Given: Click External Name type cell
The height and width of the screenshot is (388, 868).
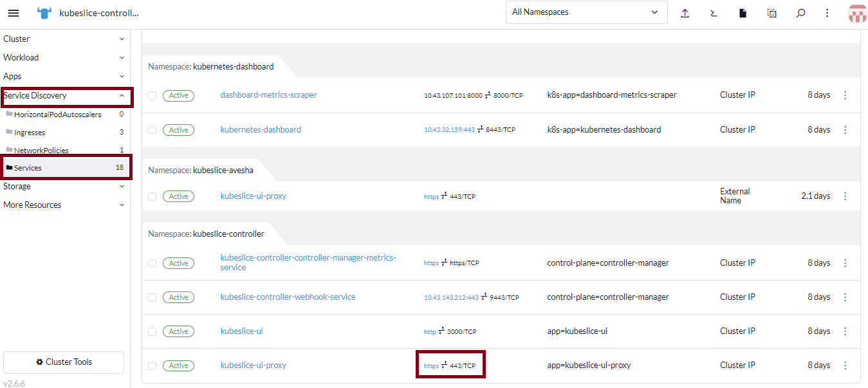Looking at the screenshot, I should point(735,196).
